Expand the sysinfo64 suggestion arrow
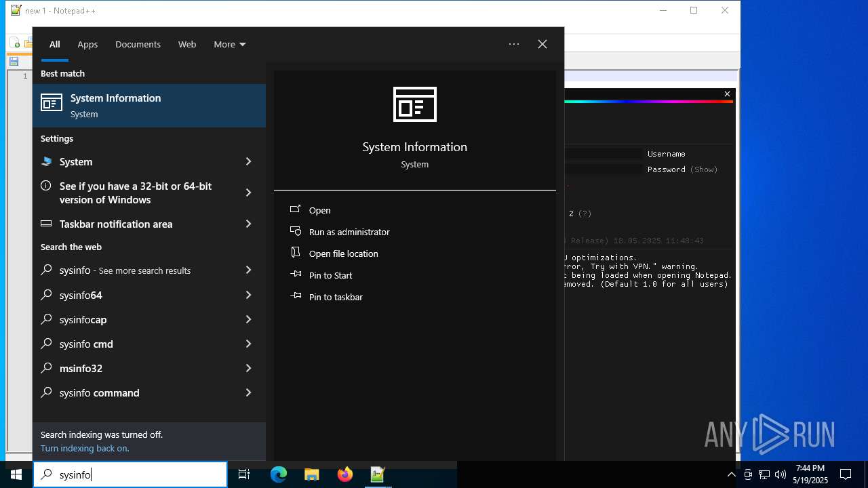 click(x=248, y=295)
